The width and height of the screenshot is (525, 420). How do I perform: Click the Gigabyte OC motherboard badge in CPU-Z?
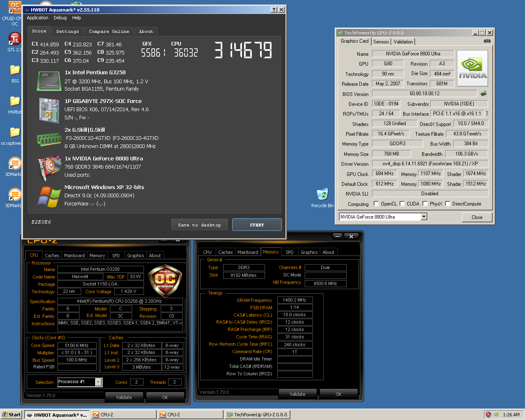tap(164, 281)
